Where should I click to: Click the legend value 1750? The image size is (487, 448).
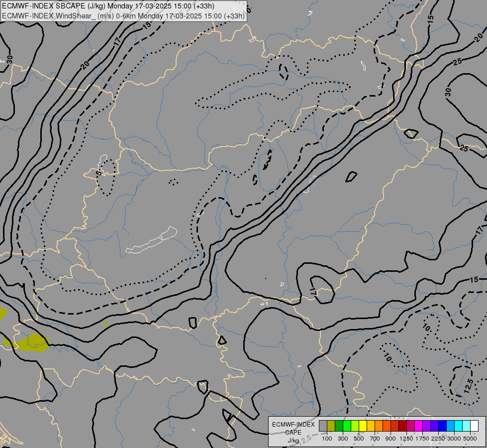422,439
